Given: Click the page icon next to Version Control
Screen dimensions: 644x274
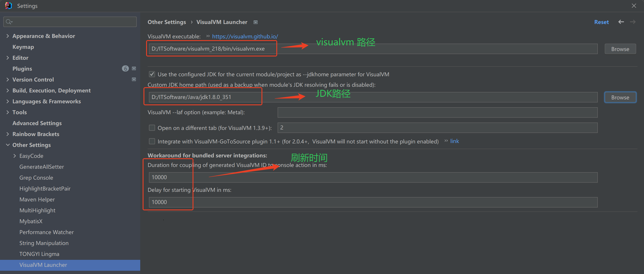Looking at the screenshot, I should [x=134, y=79].
